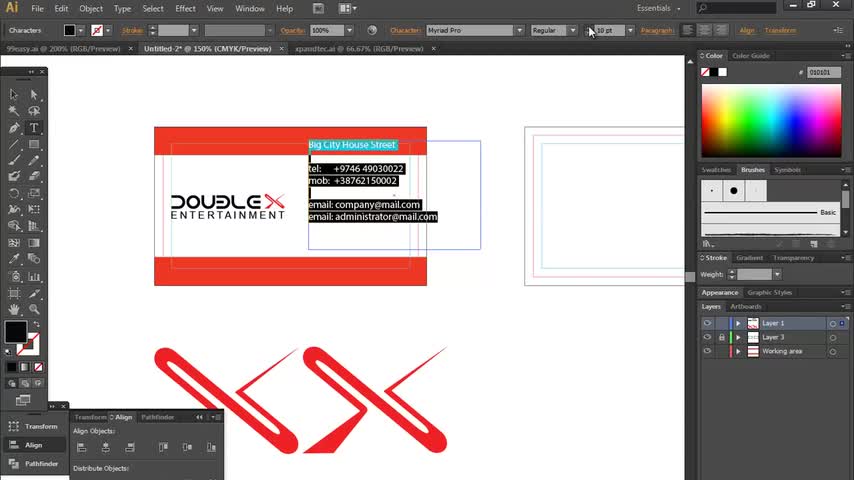Expand Layer 3 contents triangle

click(739, 338)
